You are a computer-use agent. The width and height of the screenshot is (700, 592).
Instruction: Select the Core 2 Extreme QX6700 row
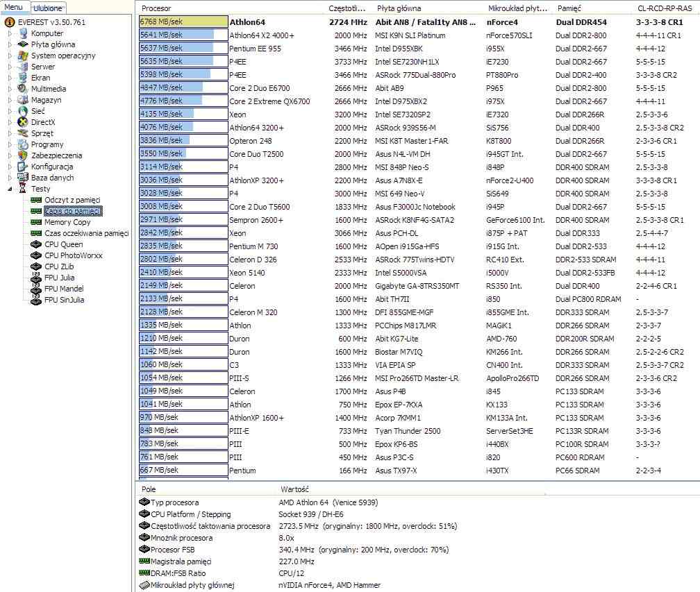417,101
